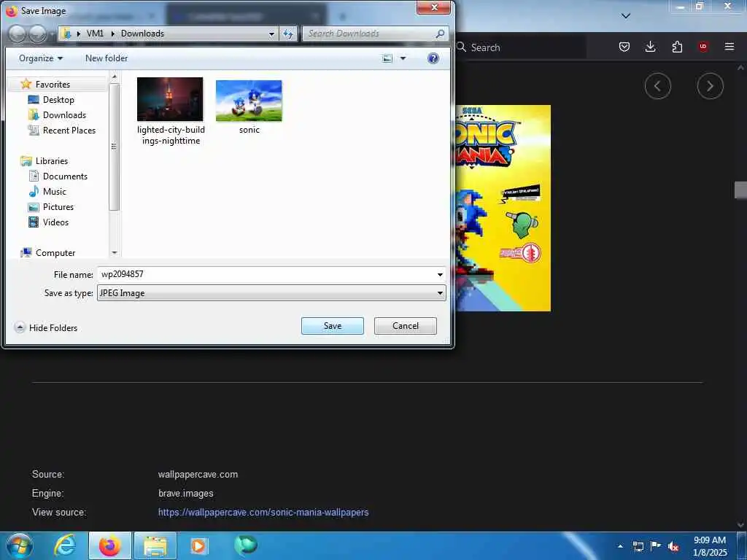Open the Windows Start orb
The width and height of the screenshot is (747, 560).
(x=19, y=545)
